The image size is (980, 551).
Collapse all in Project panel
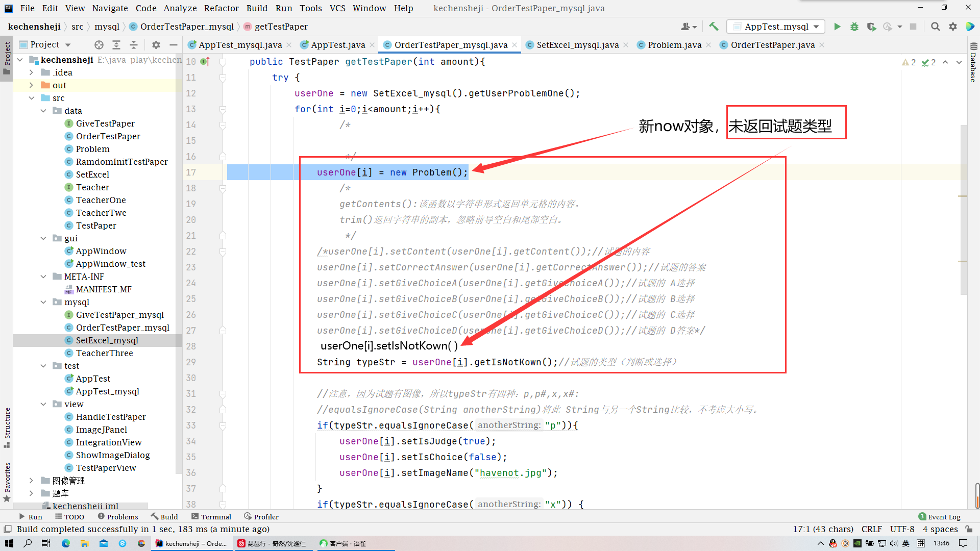[134, 45]
